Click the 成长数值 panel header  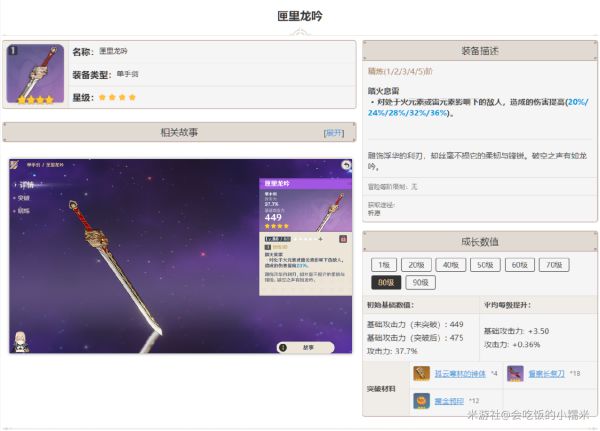(480, 242)
